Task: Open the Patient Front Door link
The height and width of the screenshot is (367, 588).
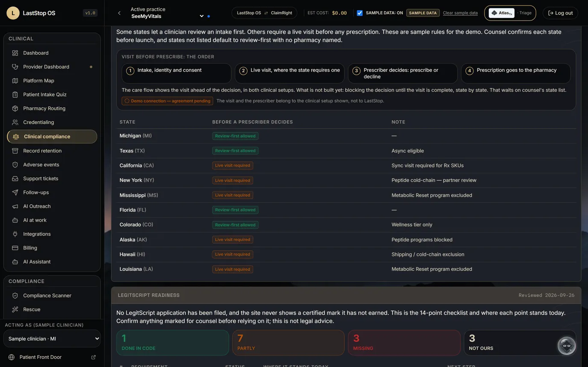Action: (41, 357)
